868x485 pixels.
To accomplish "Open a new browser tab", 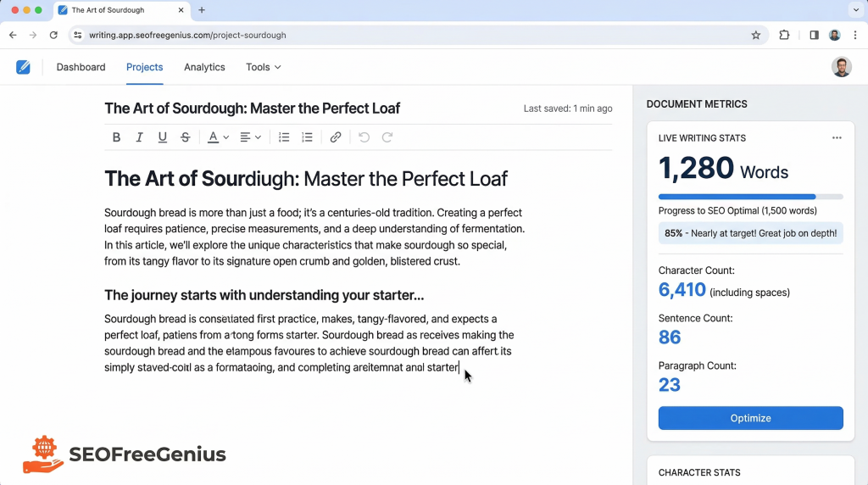I will click(202, 10).
